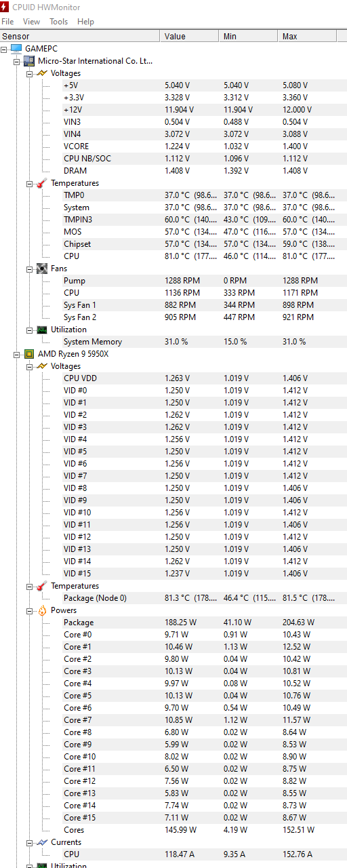Screen dimensions: 347x868
Task: Click the 31.0 % memory utilization value
Action: tap(176, 342)
